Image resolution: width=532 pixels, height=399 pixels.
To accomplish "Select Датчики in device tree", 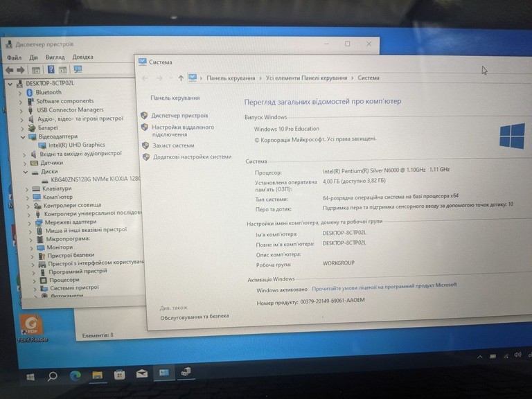I will click(x=51, y=163).
